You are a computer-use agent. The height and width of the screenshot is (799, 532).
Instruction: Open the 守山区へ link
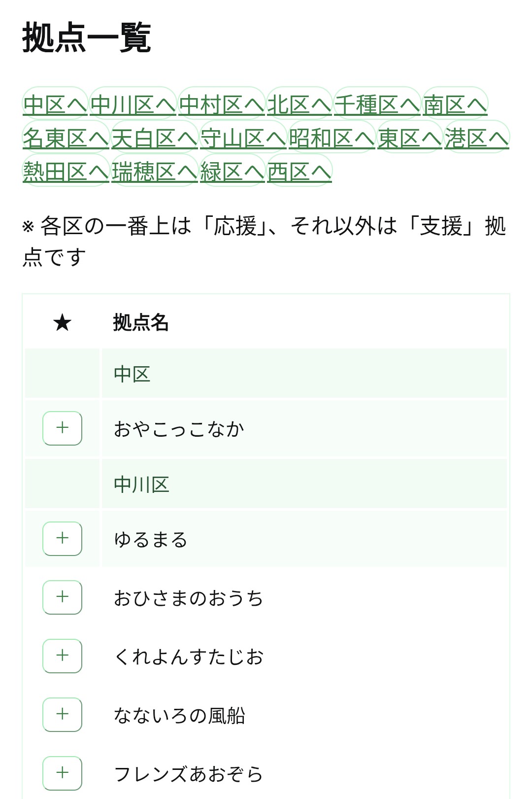243,138
